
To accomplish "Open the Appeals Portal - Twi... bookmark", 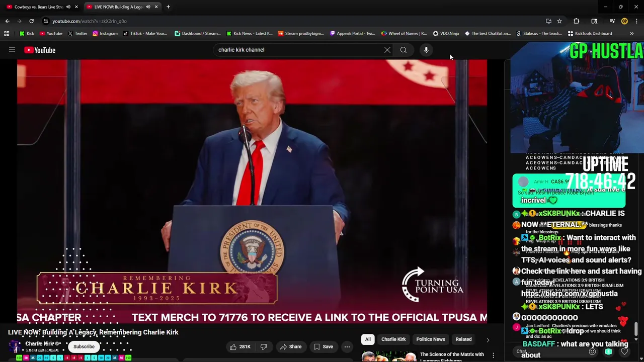I will pyautogui.click(x=352, y=33).
